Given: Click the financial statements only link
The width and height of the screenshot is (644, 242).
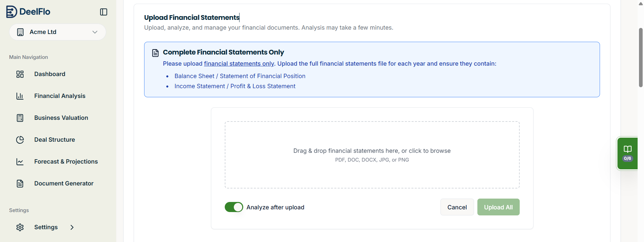Looking at the screenshot, I should (239, 64).
